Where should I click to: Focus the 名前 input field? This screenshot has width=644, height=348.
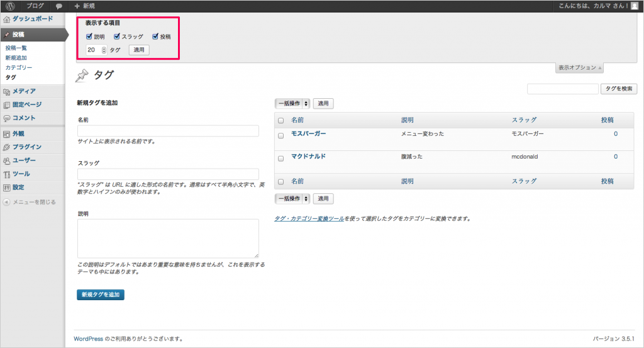[x=168, y=131]
